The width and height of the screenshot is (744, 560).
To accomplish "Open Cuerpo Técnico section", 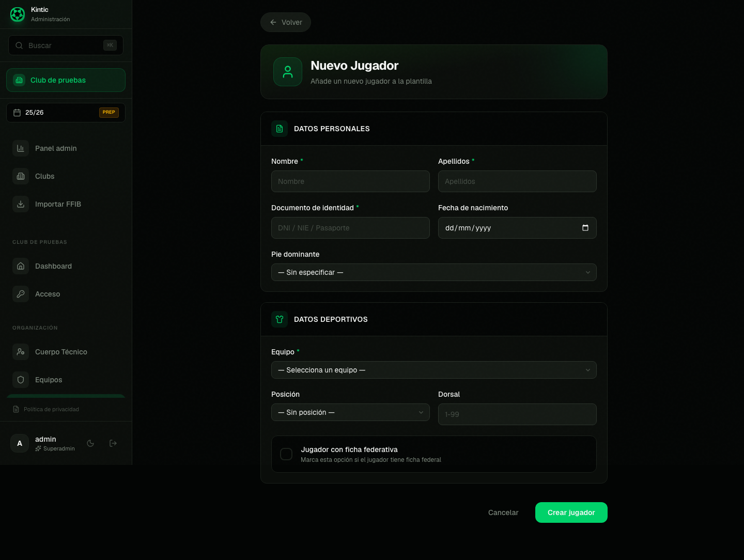I will [66, 352].
